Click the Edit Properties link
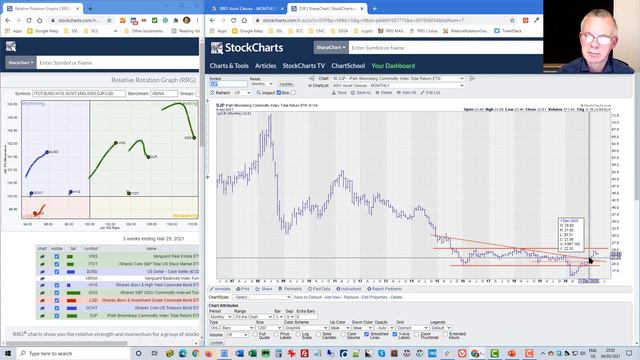This screenshot has width=640, height=360. [x=375, y=297]
